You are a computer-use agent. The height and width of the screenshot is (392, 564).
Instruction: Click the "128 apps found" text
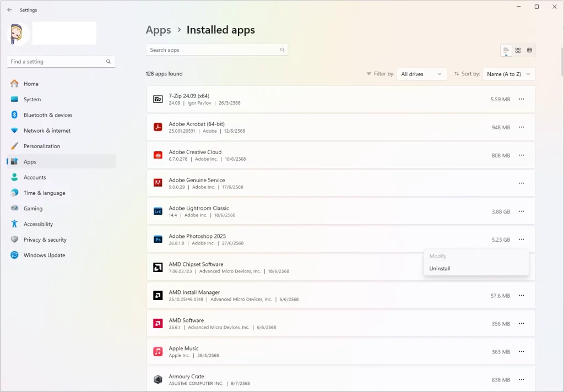click(x=164, y=74)
